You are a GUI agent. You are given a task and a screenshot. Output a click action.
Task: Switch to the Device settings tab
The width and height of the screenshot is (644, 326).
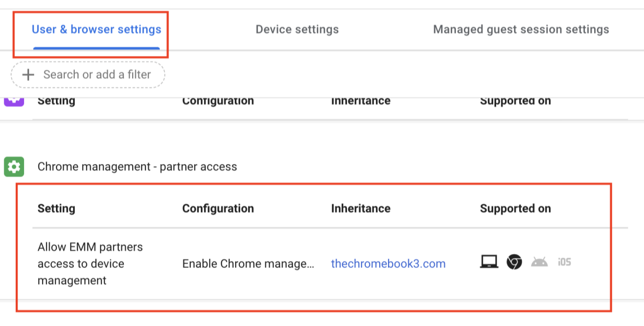coord(297,30)
